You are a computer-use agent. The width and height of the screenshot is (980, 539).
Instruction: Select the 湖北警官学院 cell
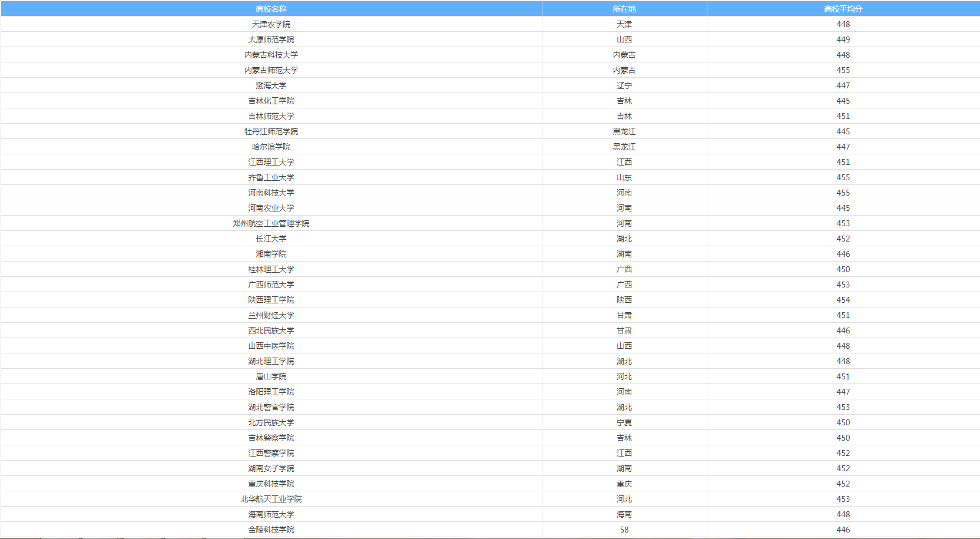pyautogui.click(x=271, y=407)
